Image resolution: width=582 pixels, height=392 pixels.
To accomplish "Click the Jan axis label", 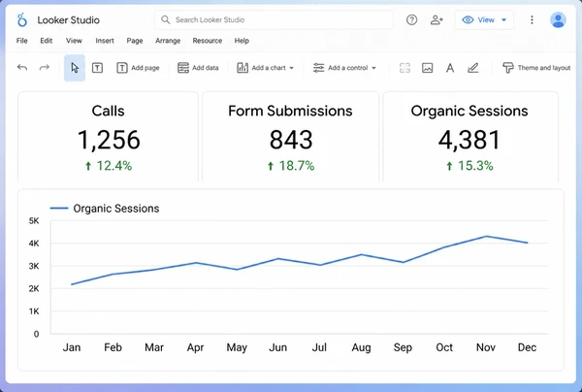I will click(71, 347).
